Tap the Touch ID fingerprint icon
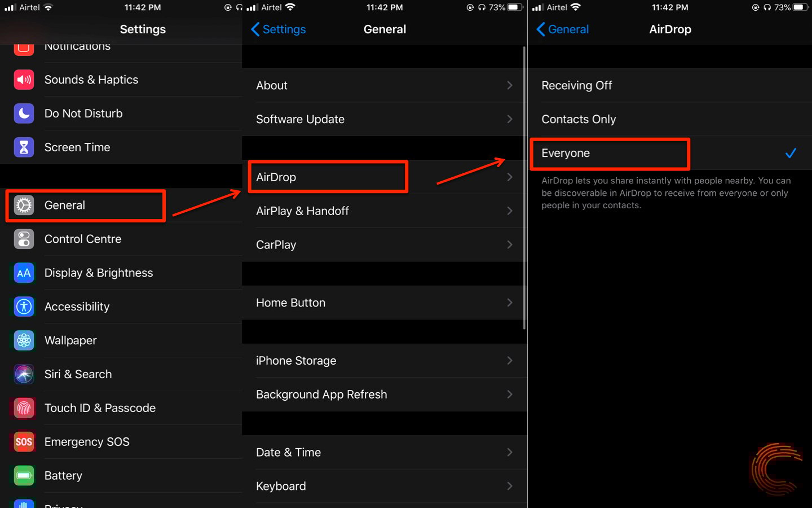Image resolution: width=812 pixels, height=508 pixels. tap(24, 408)
